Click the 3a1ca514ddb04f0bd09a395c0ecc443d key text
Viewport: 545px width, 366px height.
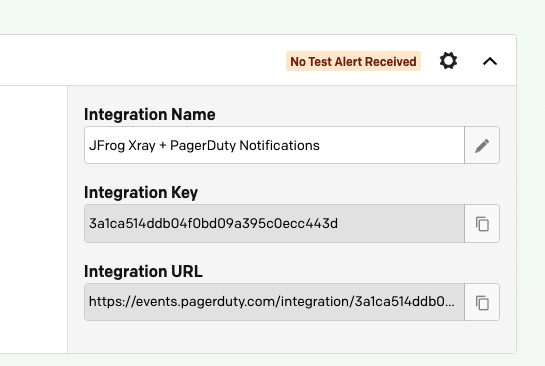(x=213, y=223)
